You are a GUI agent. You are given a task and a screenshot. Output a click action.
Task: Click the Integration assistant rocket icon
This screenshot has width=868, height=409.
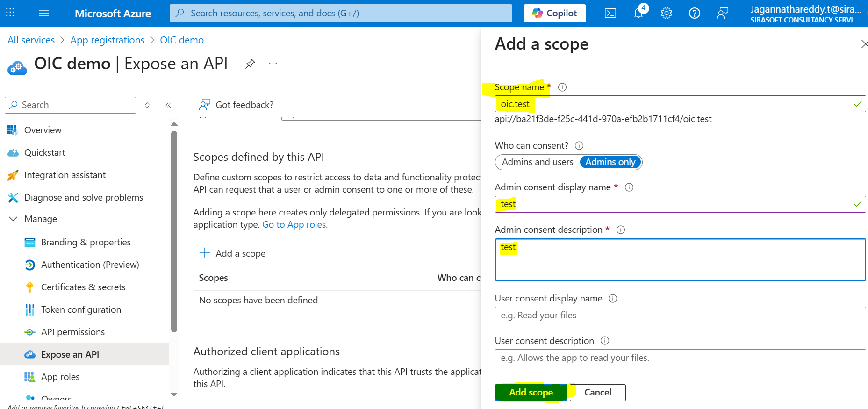pos(13,175)
